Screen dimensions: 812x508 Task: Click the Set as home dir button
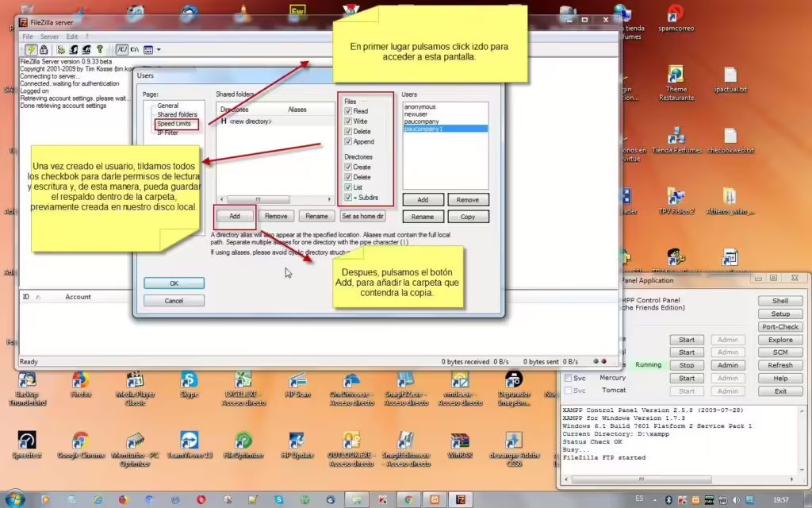click(x=363, y=216)
